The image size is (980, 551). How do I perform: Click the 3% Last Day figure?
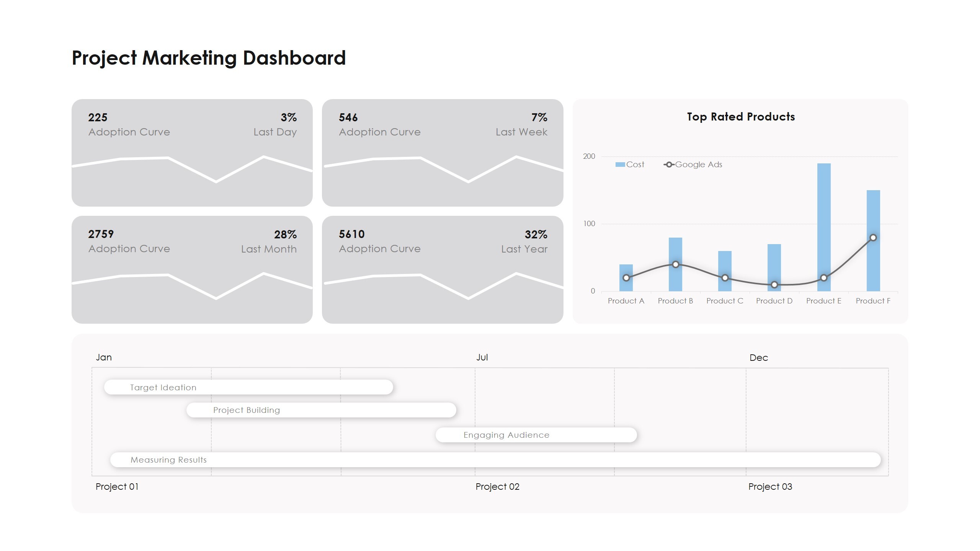coord(289,117)
